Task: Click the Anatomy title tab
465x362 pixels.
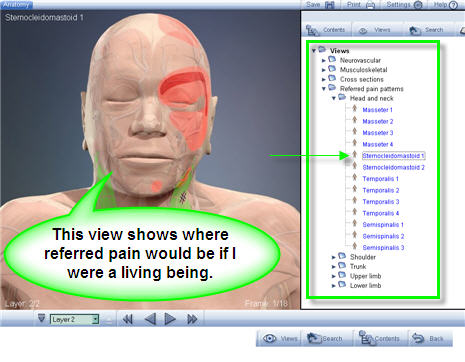Action: coord(16,5)
